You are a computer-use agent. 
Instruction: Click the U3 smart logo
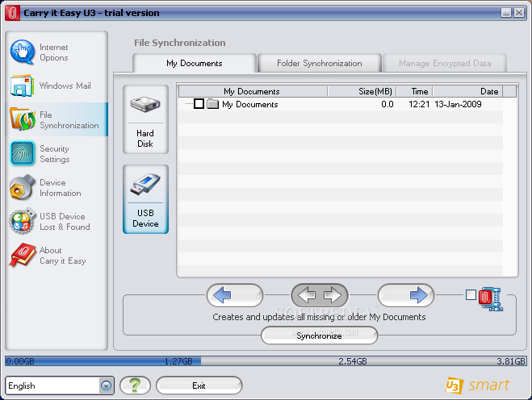point(477,385)
